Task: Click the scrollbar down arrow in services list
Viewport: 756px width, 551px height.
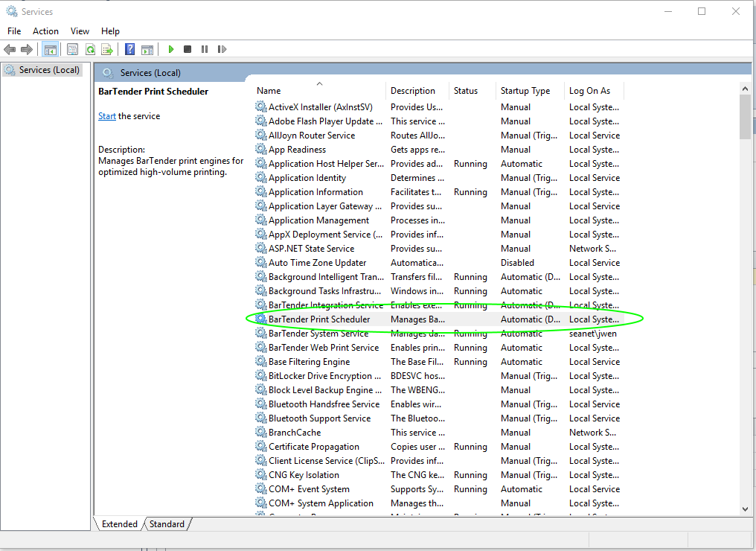Action: tap(745, 509)
